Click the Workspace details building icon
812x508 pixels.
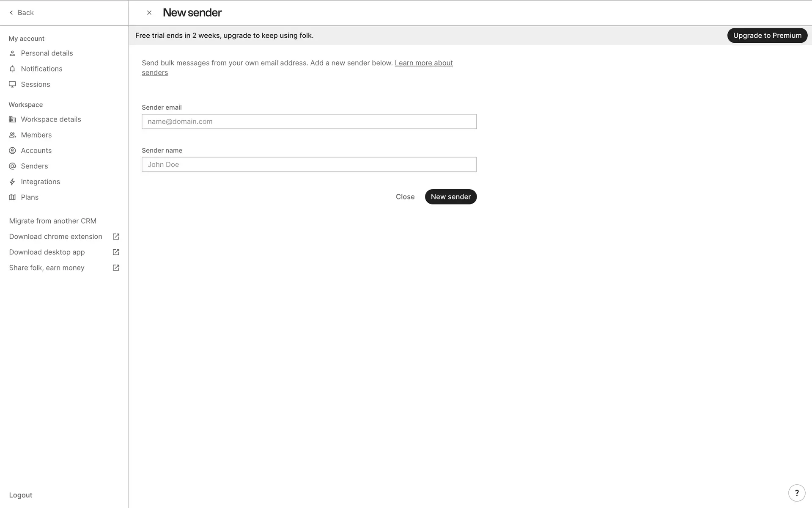tap(12, 119)
